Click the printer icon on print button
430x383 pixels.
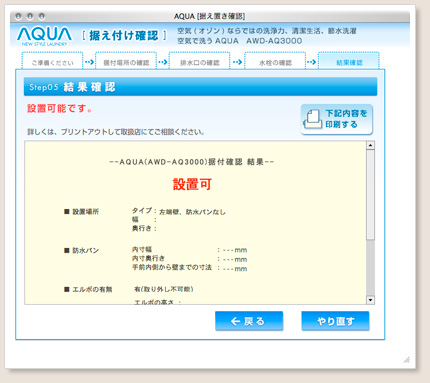pyautogui.click(x=312, y=119)
